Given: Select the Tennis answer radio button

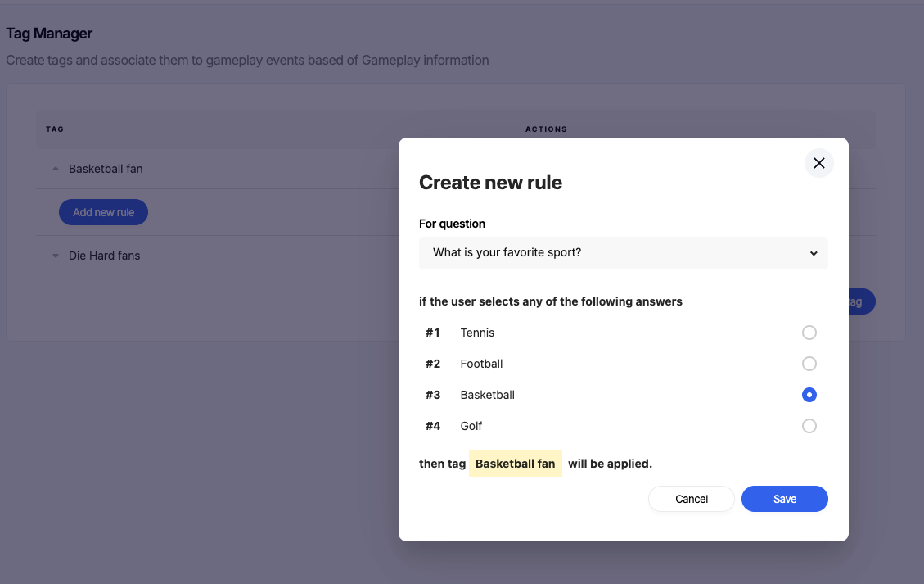Looking at the screenshot, I should [x=809, y=333].
